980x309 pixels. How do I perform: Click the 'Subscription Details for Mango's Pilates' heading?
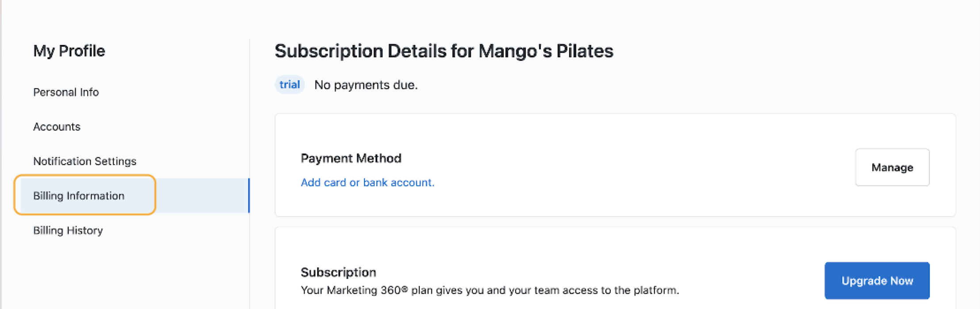(444, 51)
